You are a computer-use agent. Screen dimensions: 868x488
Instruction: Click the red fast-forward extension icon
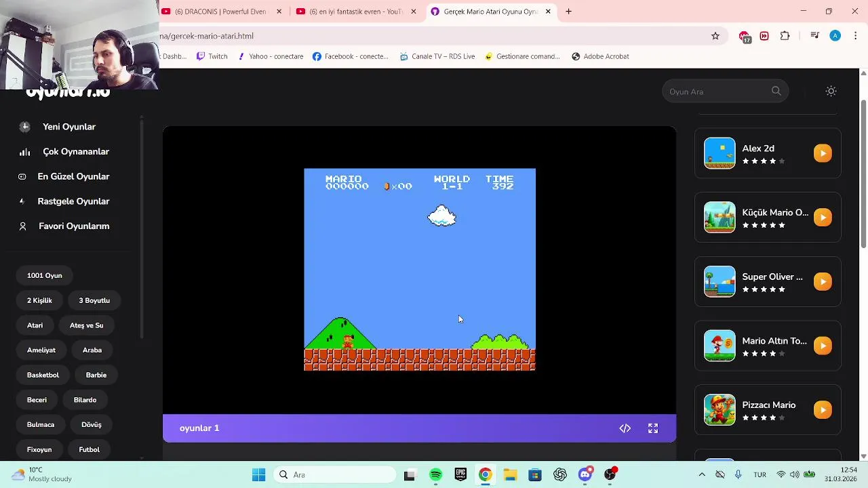tap(764, 36)
